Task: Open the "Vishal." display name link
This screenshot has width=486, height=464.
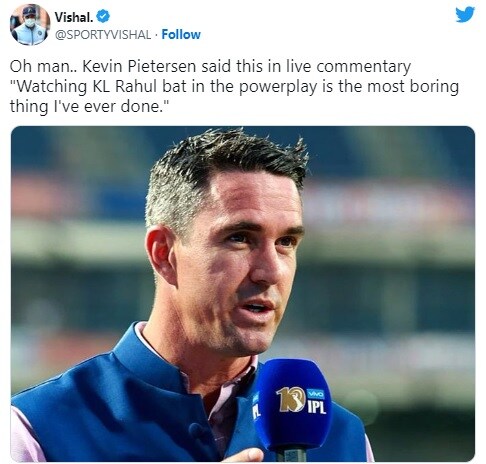Action: coord(74,17)
